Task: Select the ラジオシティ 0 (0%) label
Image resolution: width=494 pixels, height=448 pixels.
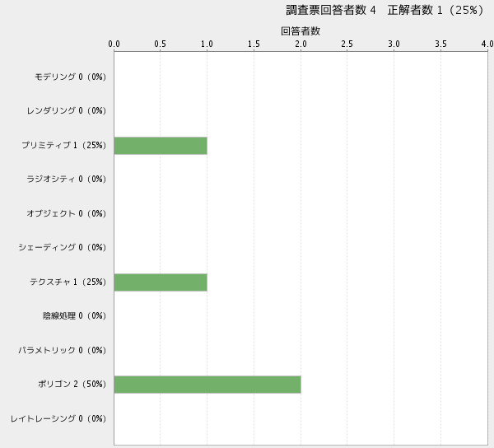Action: click(x=66, y=180)
